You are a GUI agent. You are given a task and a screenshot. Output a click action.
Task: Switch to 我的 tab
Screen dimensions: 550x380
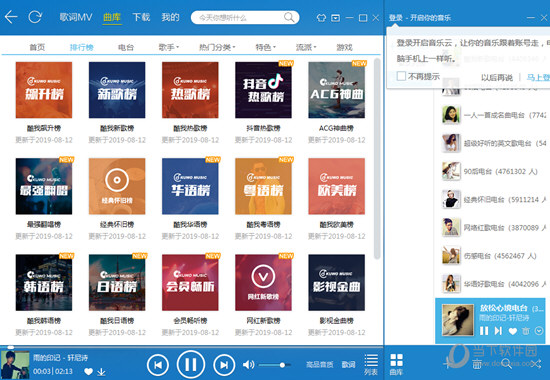tap(170, 17)
